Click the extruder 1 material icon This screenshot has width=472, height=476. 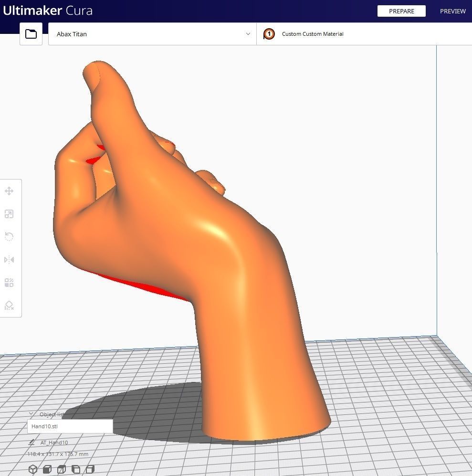(x=269, y=34)
